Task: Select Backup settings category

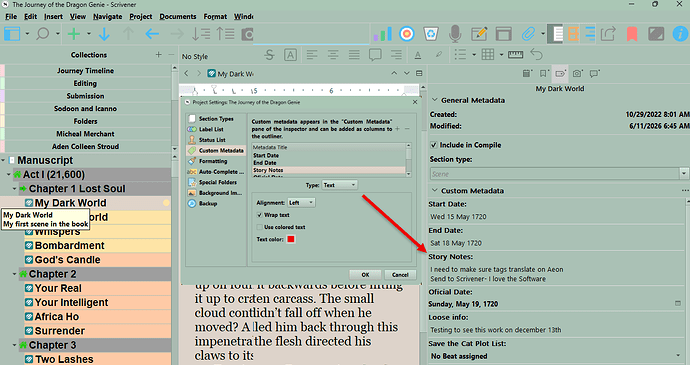Action: [208, 203]
